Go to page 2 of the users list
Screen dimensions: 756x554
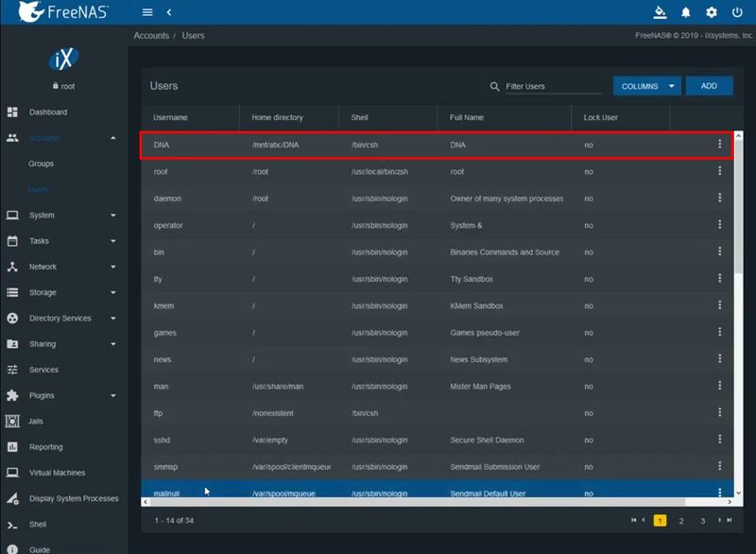[681, 520]
